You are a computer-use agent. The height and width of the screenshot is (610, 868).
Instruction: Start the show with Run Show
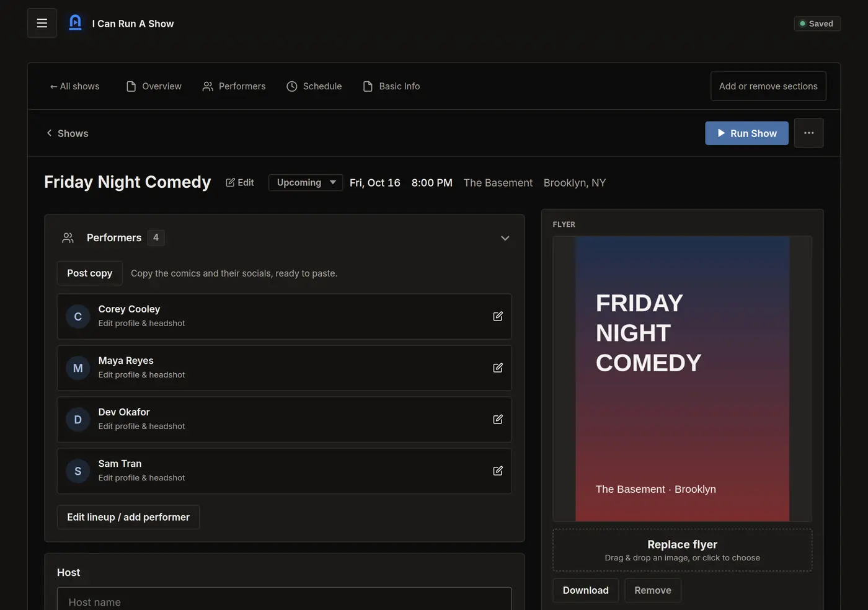(x=746, y=133)
